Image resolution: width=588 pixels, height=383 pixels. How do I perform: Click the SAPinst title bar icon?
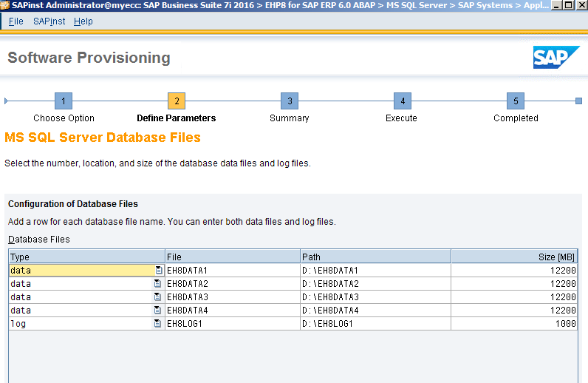pos(5,5)
